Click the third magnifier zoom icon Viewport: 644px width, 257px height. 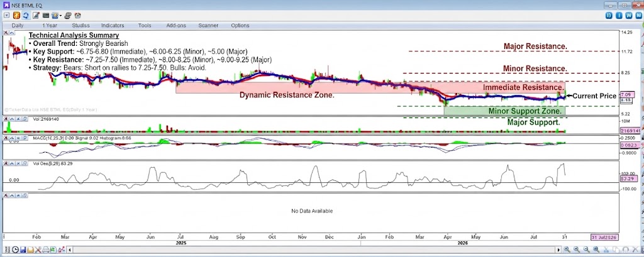(x=587, y=249)
